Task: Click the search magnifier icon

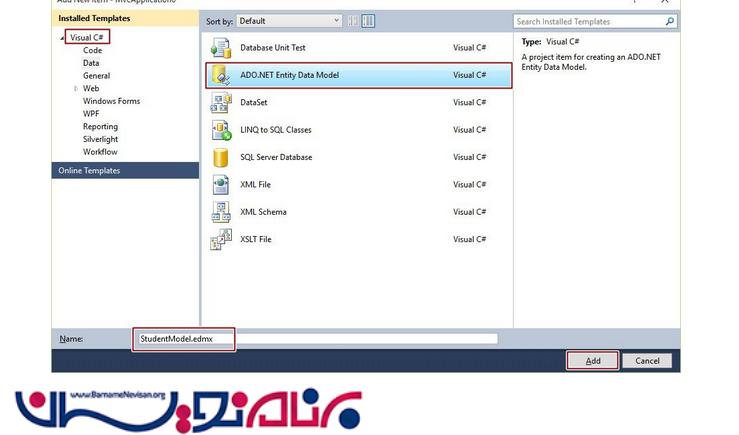Action: 669,21
